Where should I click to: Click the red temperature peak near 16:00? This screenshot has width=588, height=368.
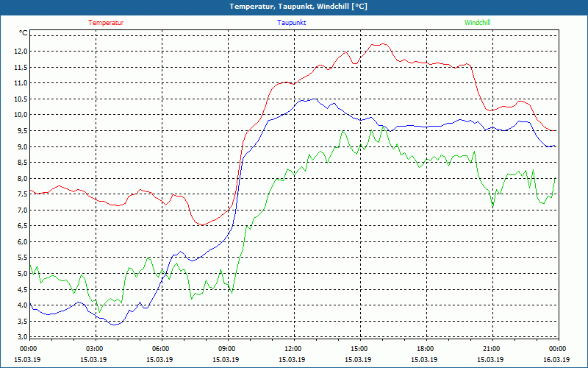pyautogui.click(x=383, y=44)
